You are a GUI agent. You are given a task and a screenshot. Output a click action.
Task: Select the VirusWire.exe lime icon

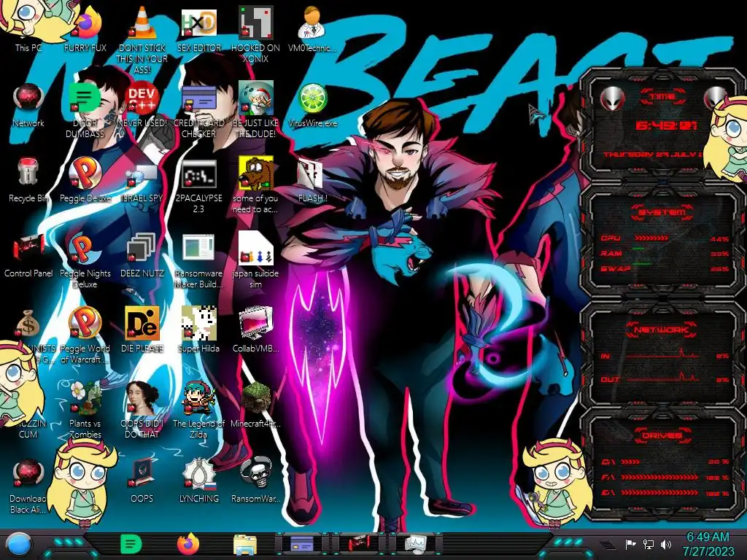coord(312,99)
